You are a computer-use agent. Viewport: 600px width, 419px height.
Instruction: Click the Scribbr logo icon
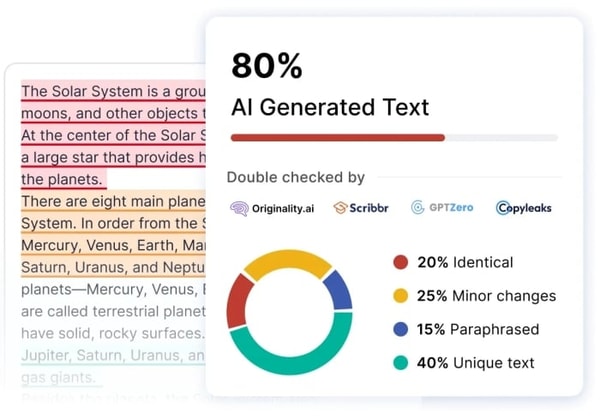pos(341,208)
